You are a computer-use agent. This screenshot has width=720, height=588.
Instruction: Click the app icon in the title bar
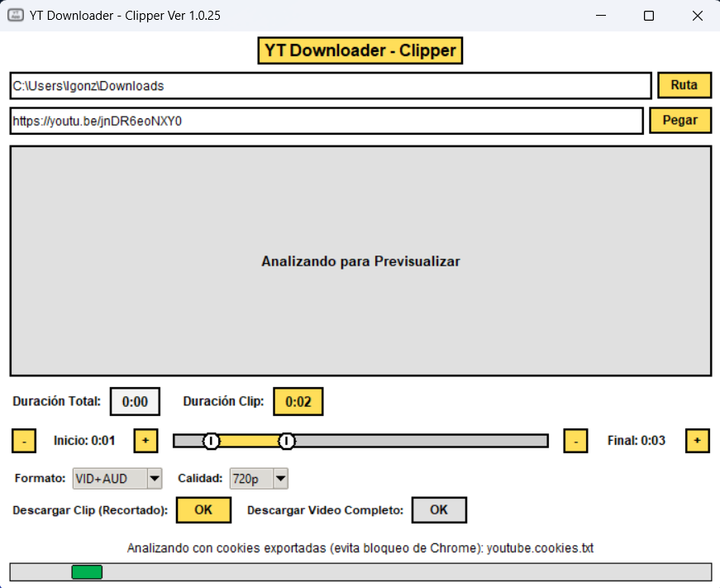tap(16, 15)
